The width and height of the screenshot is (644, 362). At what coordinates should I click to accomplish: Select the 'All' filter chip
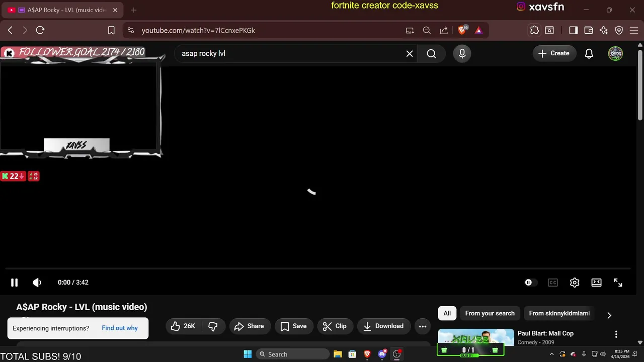[x=447, y=313]
